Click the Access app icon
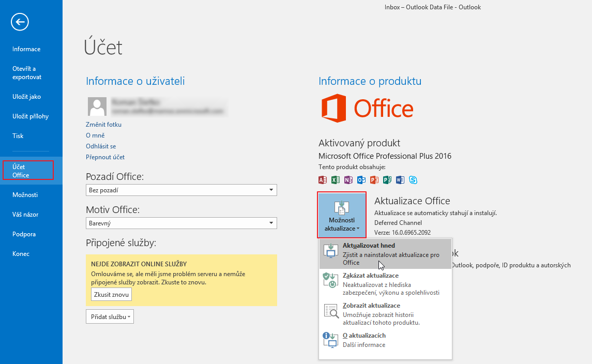Image resolution: width=592 pixels, height=364 pixels. (x=323, y=180)
